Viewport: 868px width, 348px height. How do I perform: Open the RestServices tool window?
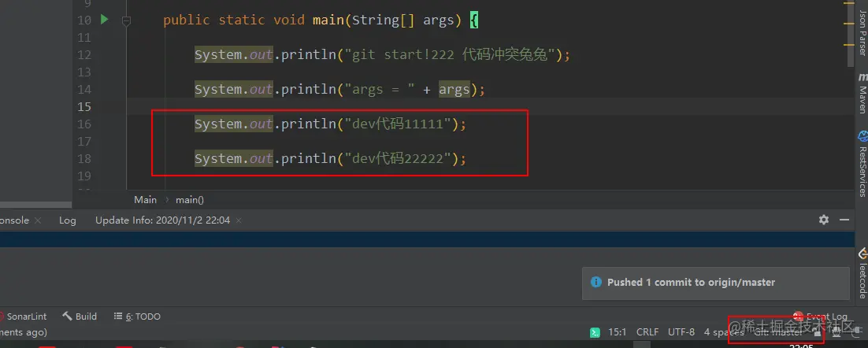pyautogui.click(x=862, y=172)
